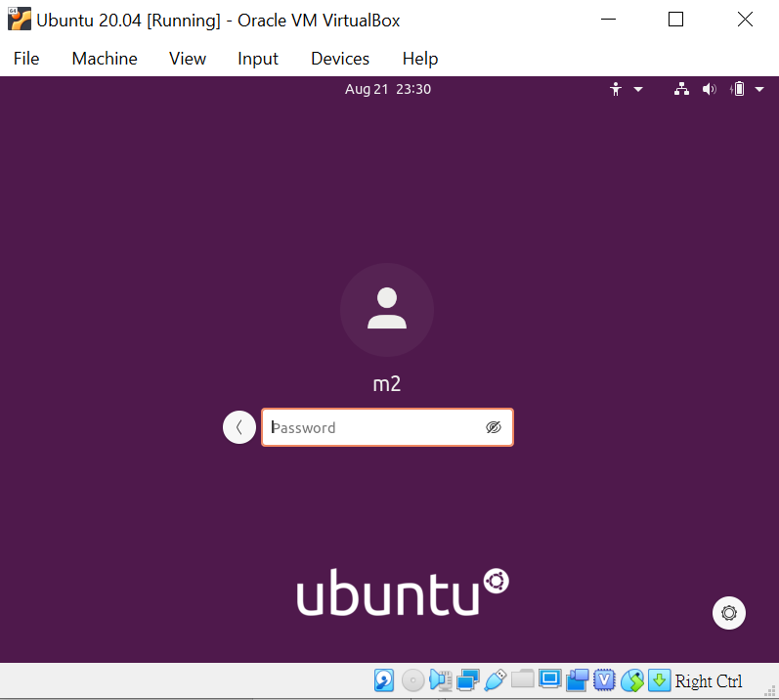Toggle password visibility eye icon
779x700 pixels.
(x=494, y=427)
